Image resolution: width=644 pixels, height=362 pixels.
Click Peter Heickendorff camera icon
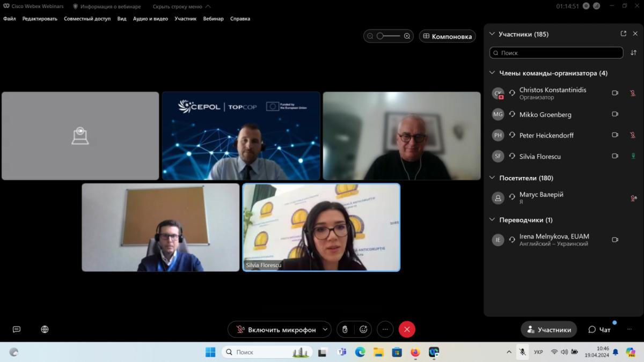pyautogui.click(x=615, y=135)
